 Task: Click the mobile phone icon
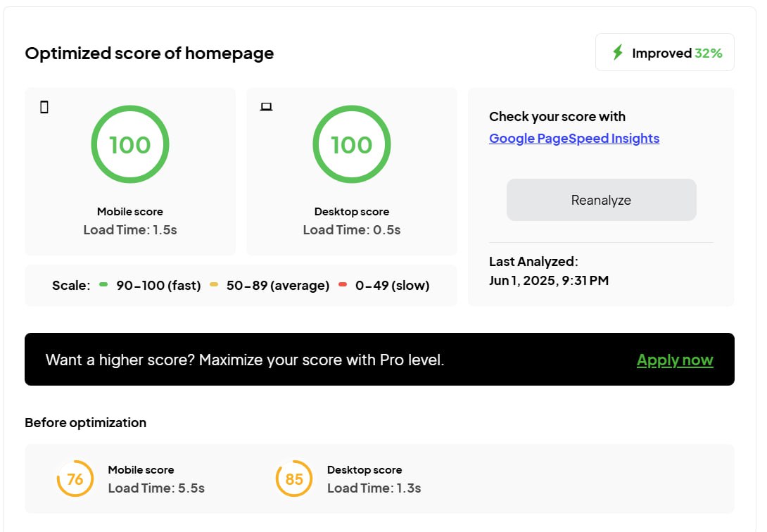point(44,107)
